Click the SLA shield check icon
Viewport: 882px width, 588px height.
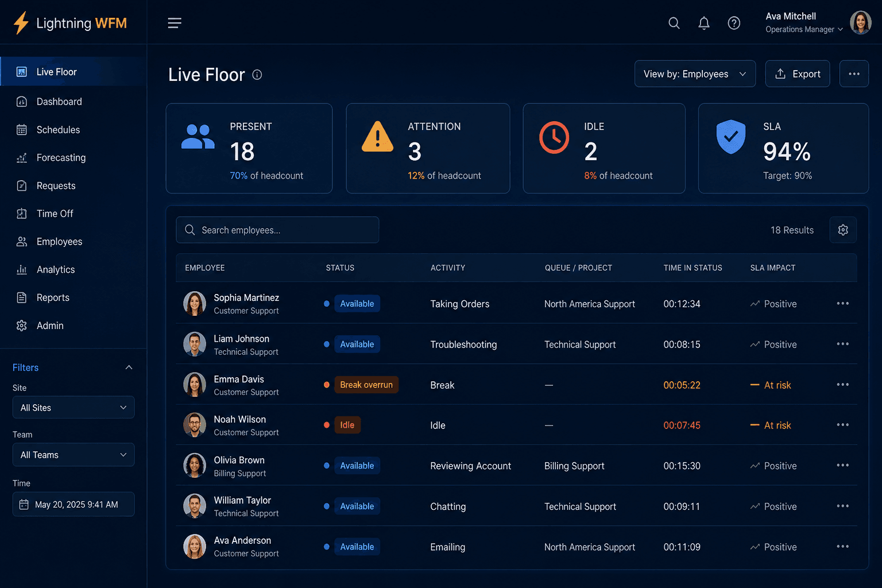(731, 137)
